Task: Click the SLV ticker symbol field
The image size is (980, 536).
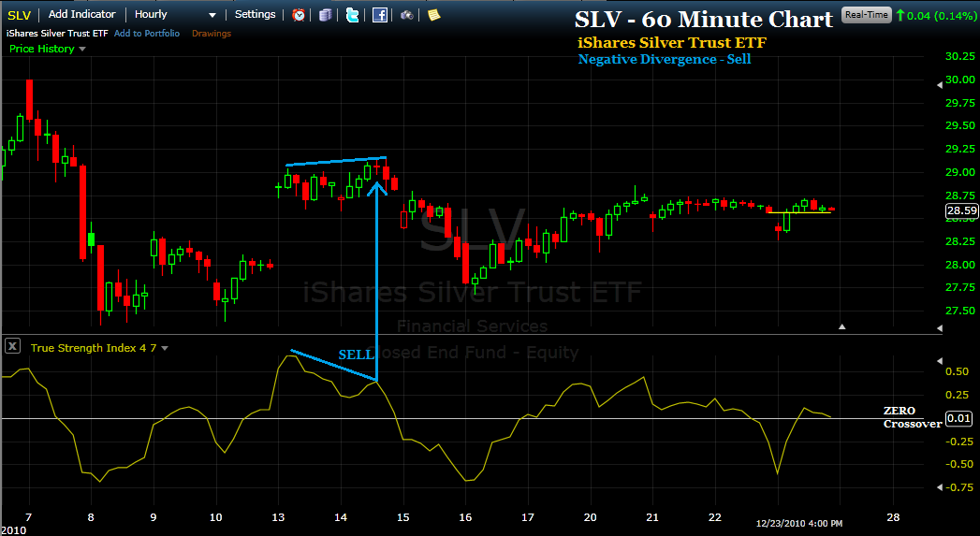Action: (x=20, y=15)
